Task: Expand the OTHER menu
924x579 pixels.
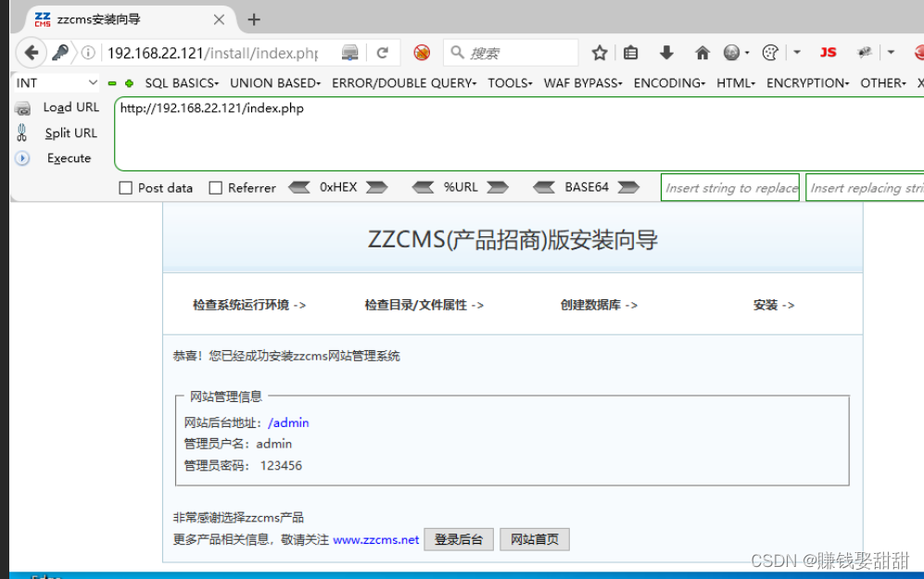Action: point(883,83)
